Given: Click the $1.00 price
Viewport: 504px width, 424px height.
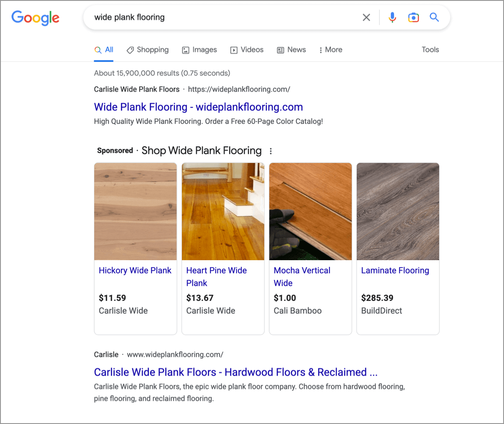Looking at the screenshot, I should coord(285,298).
